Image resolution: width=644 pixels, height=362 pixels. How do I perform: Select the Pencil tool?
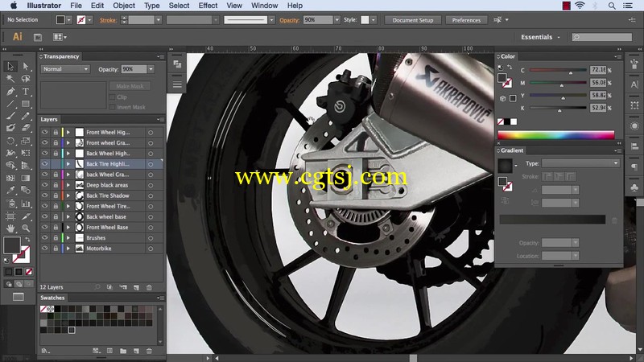[x=26, y=116]
